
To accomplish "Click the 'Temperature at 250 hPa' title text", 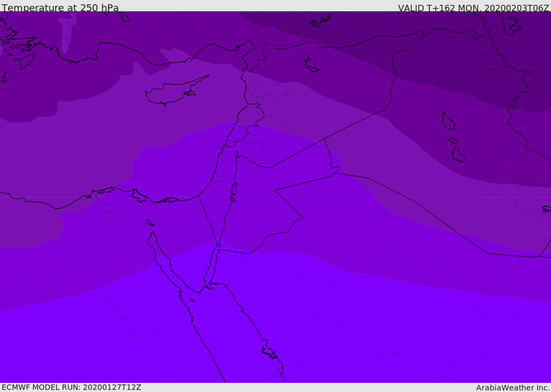I will pos(60,8).
